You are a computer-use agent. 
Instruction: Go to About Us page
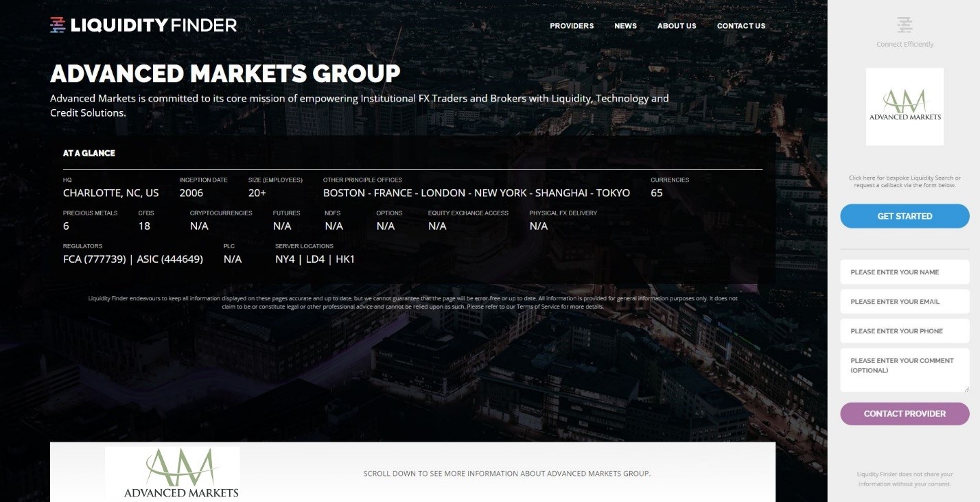point(677,26)
